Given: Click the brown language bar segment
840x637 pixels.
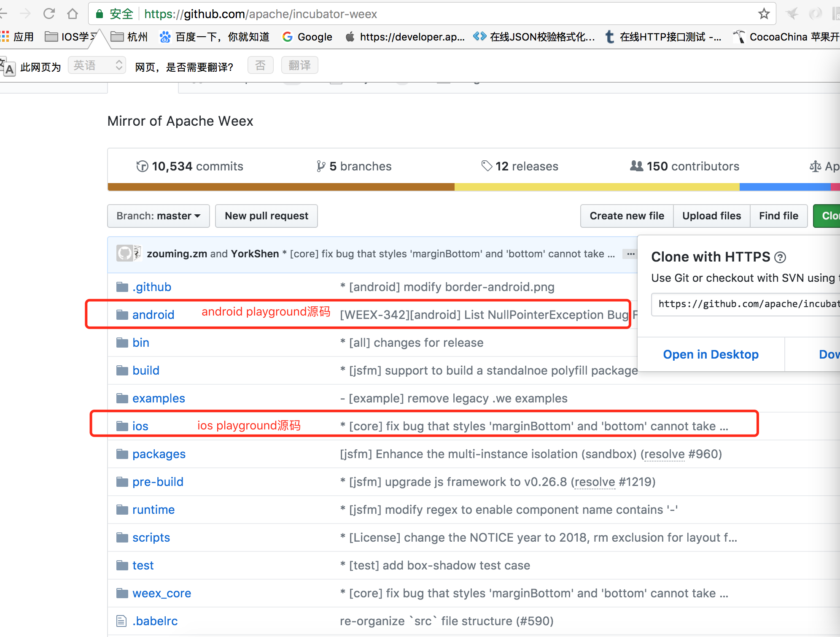Looking at the screenshot, I should coord(281,187).
